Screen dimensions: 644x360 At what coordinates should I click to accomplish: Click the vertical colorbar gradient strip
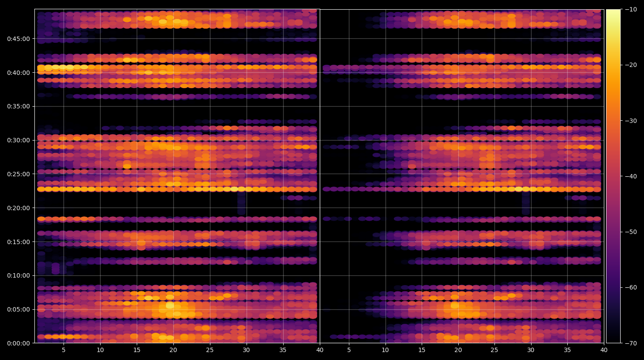[613, 176]
